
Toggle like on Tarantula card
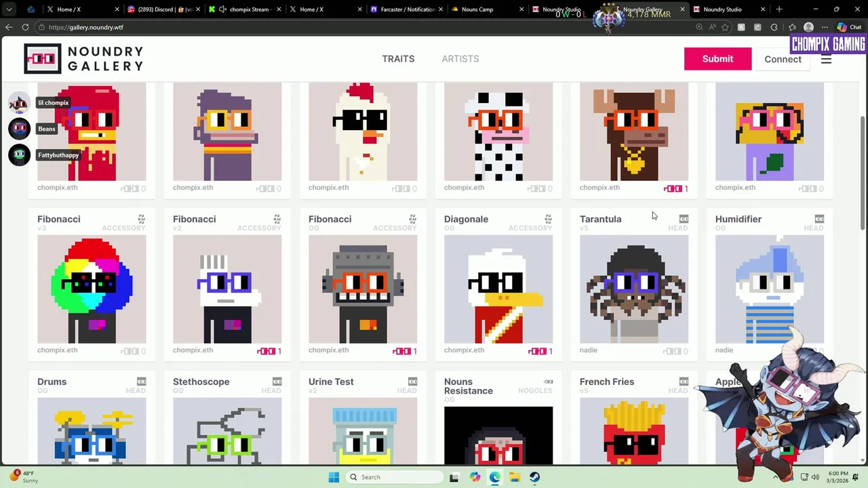tap(676, 351)
